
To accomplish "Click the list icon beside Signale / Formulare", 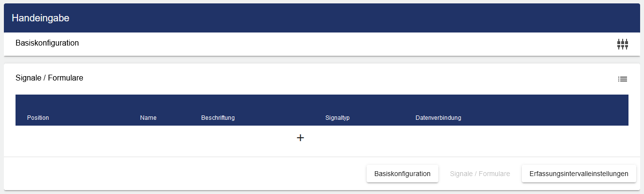I will (x=622, y=79).
